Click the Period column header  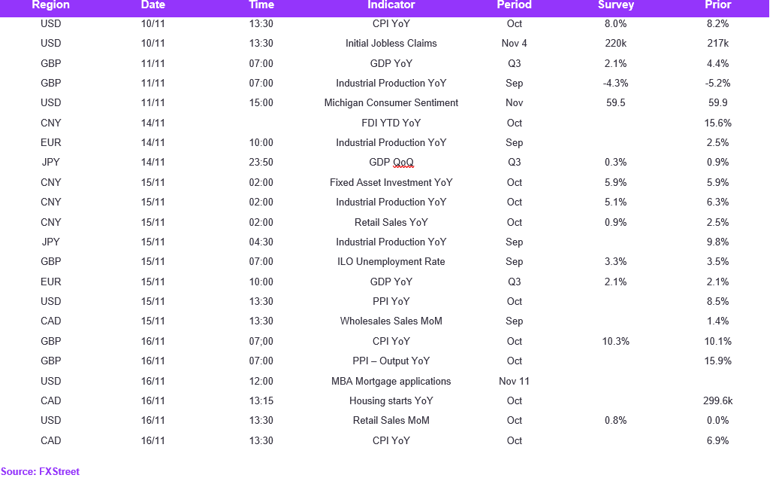[x=514, y=5]
